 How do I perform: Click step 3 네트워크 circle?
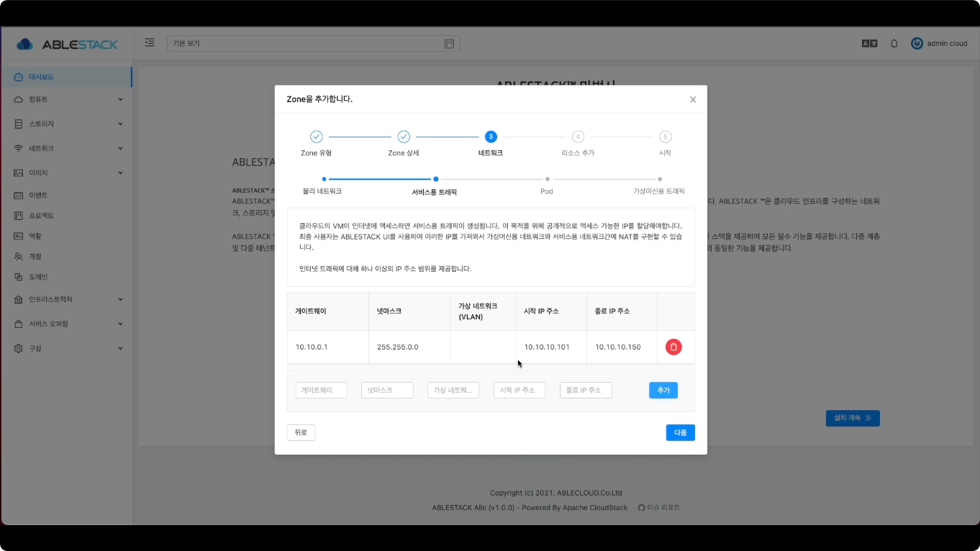(491, 137)
